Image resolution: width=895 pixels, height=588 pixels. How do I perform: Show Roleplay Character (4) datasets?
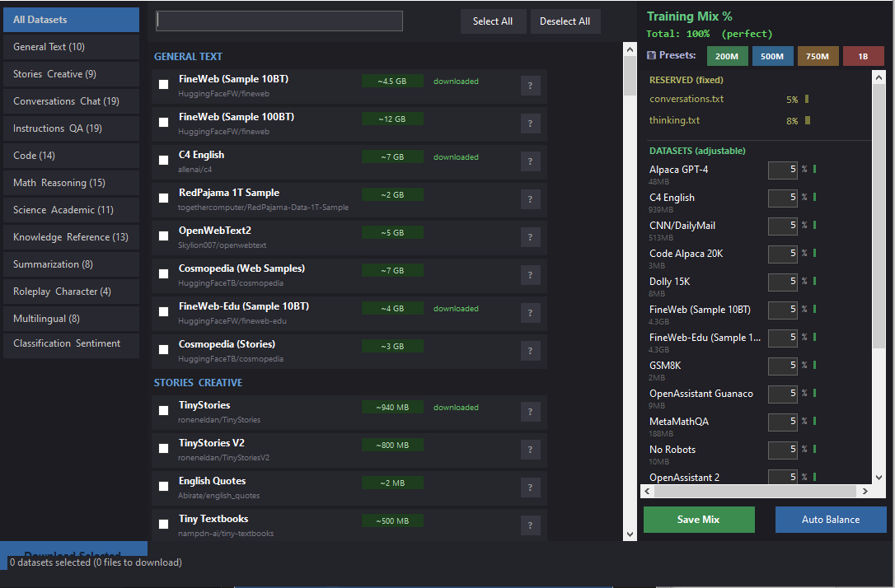click(x=72, y=292)
